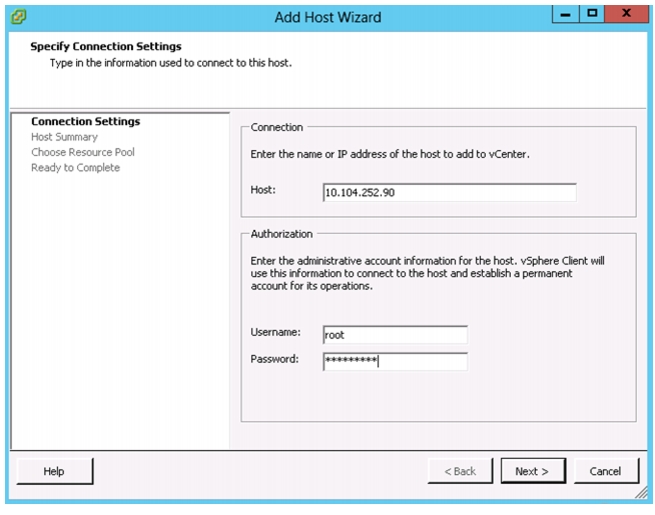This screenshot has height=515, width=655.
Task: Focus the Host IP address field
Action: click(449, 193)
